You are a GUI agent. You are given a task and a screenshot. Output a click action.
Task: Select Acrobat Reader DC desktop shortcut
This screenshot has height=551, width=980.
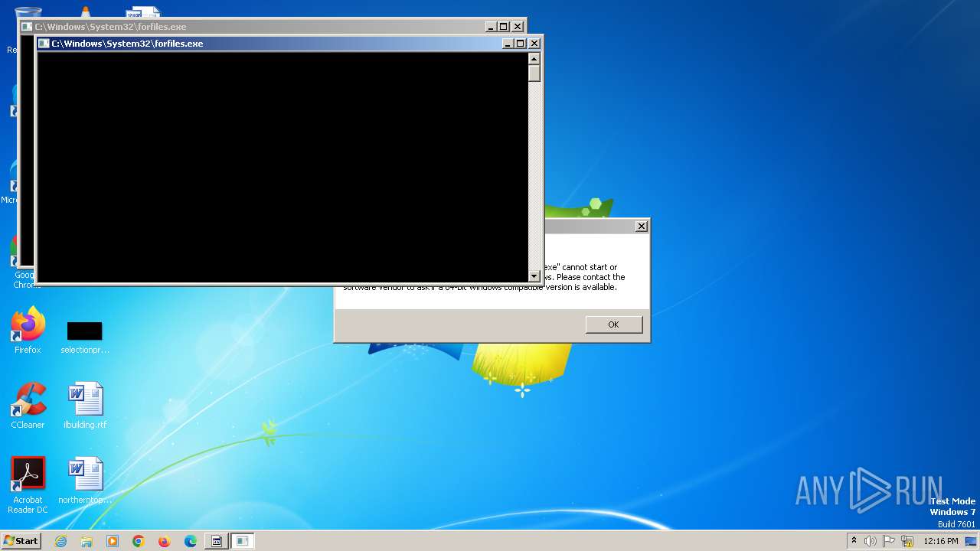[28, 486]
